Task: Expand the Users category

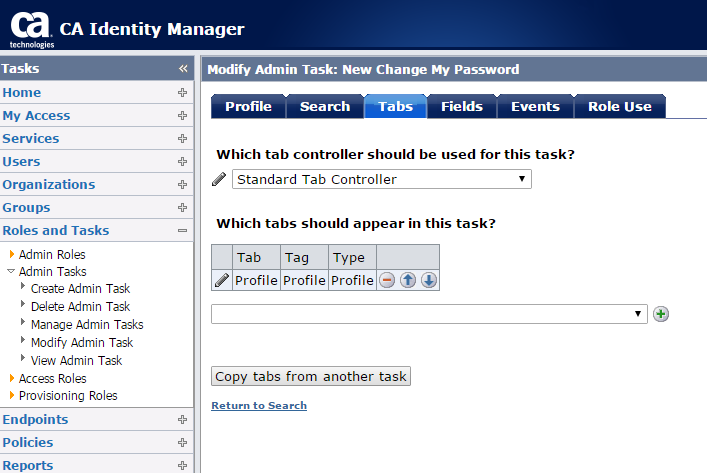Action: tap(182, 162)
